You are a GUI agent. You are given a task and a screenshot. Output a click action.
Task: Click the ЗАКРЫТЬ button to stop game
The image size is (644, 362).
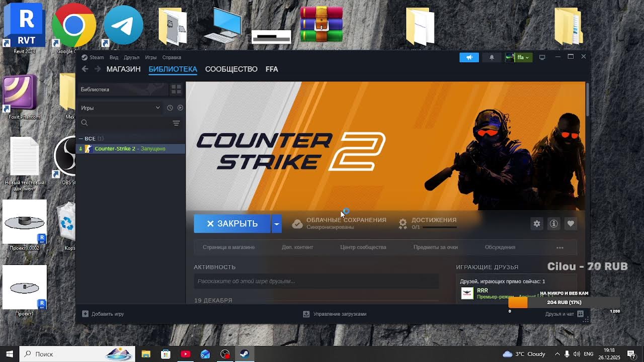232,223
